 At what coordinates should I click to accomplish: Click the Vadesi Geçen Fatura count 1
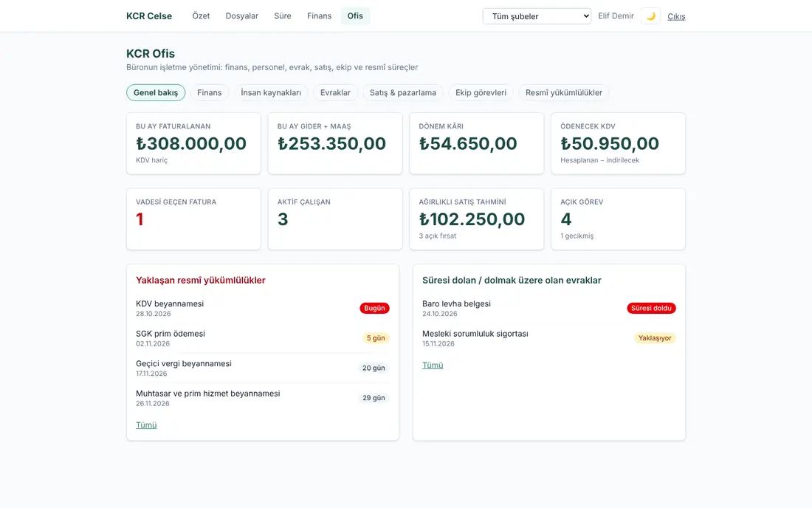coord(140,219)
